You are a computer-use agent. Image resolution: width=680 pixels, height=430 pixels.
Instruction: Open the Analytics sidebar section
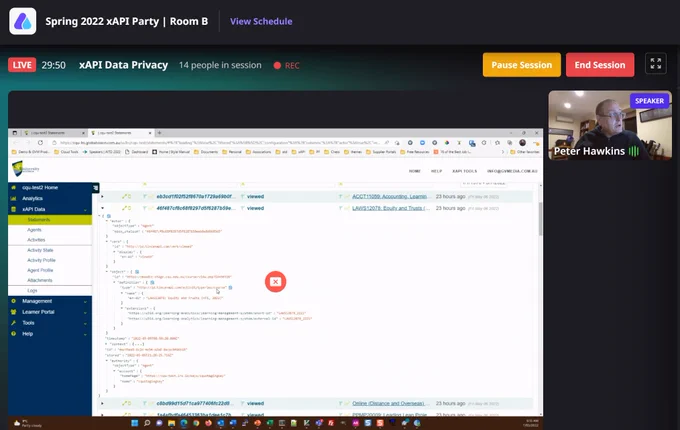tap(33, 198)
